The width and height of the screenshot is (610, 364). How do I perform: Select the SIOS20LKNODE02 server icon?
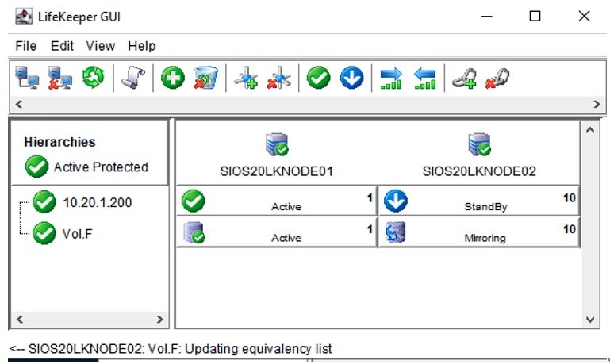[479, 144]
